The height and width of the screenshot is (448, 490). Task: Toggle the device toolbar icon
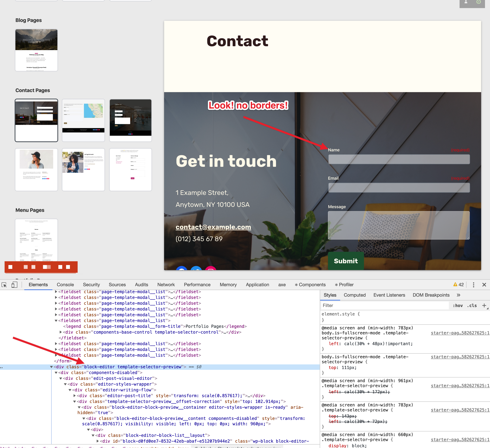14,285
